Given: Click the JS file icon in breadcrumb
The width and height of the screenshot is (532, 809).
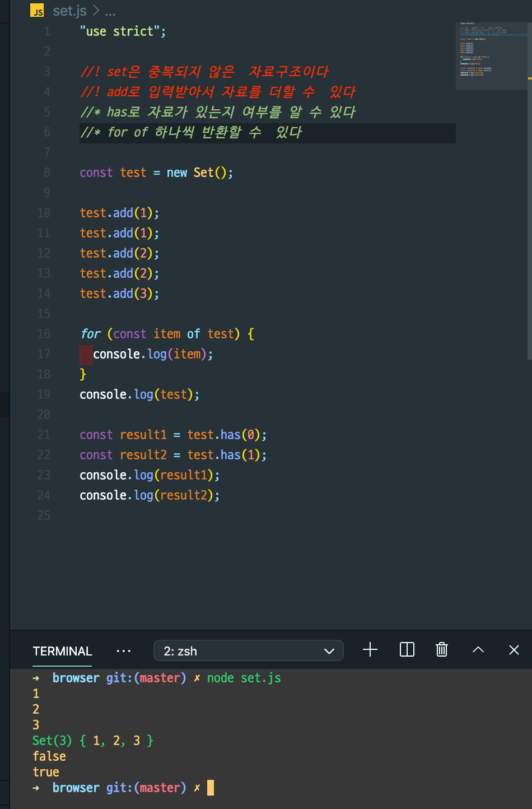Looking at the screenshot, I should coord(38,11).
